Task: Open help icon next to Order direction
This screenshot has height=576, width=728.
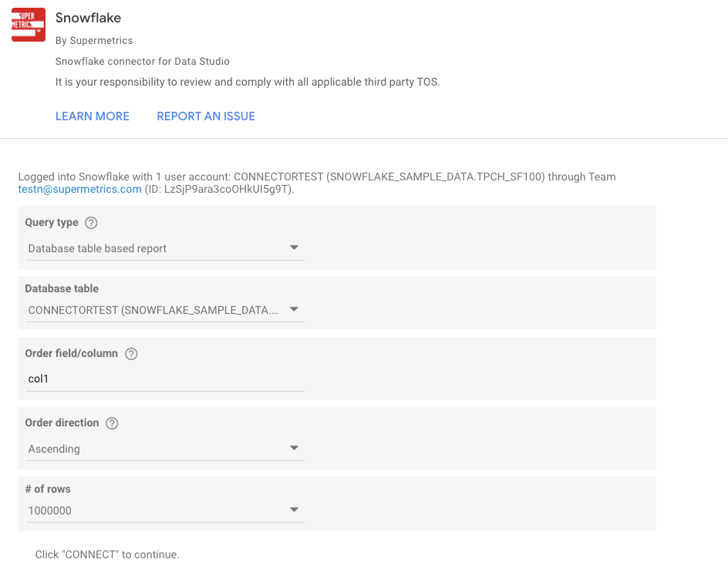Action: [x=112, y=423]
